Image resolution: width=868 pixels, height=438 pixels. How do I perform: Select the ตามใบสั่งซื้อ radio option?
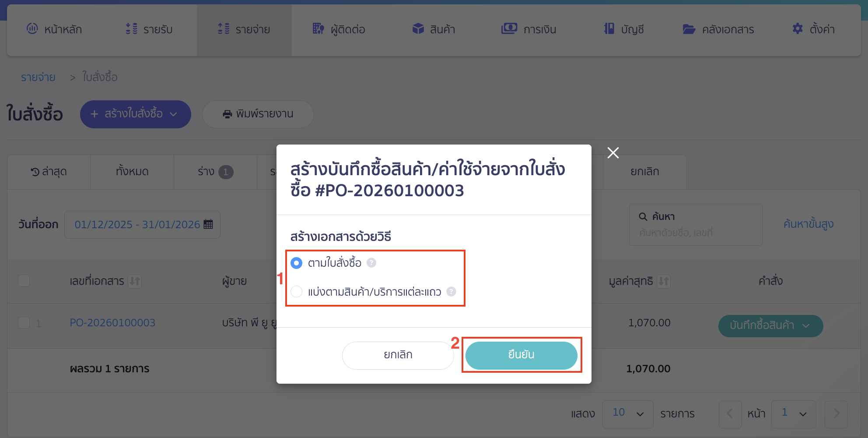[x=297, y=263]
